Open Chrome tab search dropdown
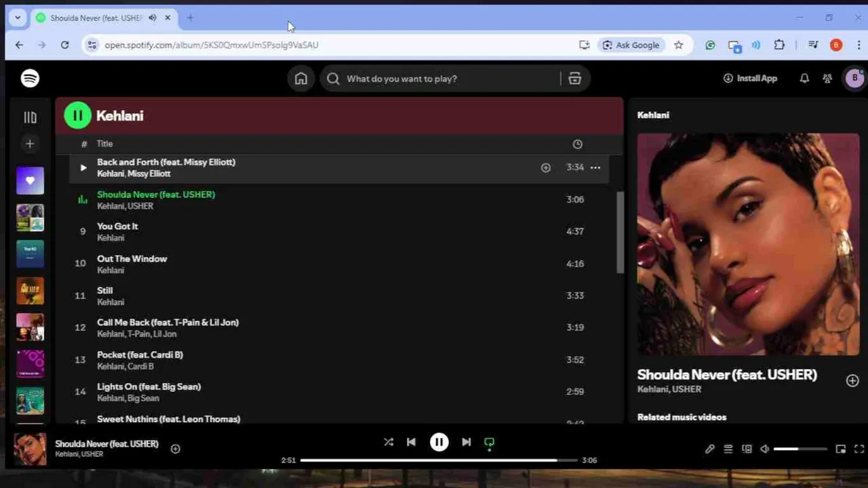Image resolution: width=868 pixels, height=488 pixels. coord(18,18)
